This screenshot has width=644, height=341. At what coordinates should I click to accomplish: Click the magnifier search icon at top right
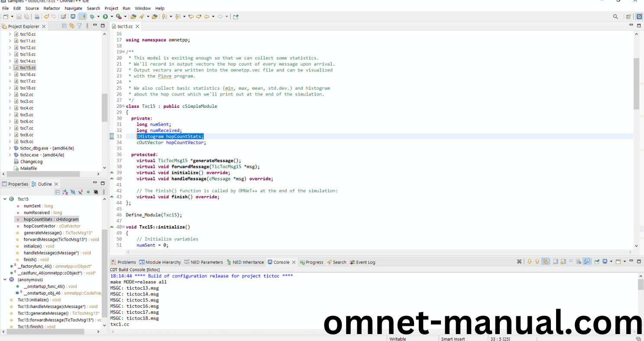615,16
